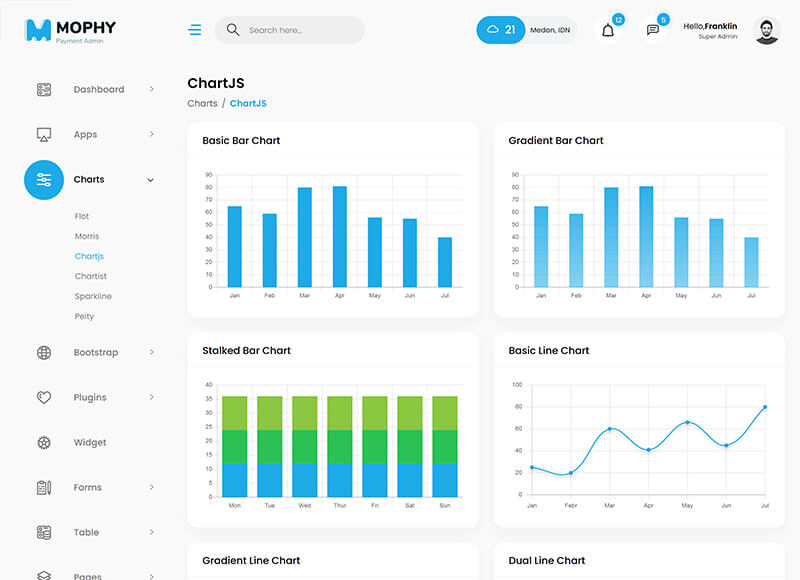Click the Bootstrap globe icon

tap(44, 353)
